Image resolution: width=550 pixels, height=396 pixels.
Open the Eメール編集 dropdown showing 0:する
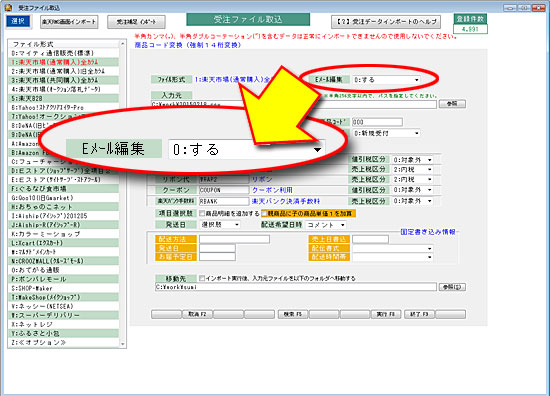coord(387,80)
